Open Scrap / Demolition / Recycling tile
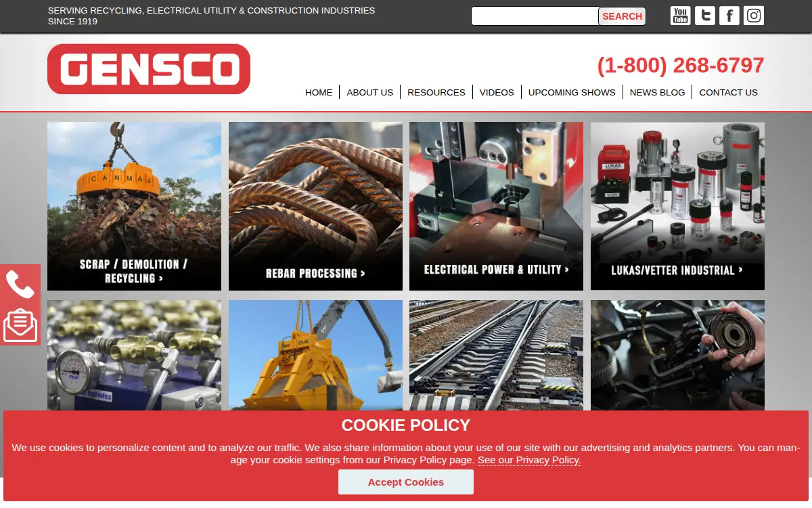The width and height of the screenshot is (812, 508). point(134,206)
